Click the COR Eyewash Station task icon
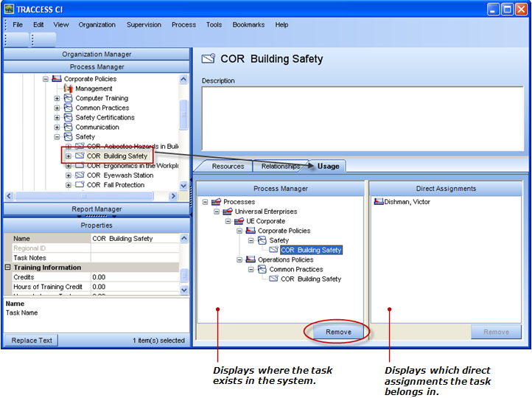532x398 pixels. [x=80, y=175]
